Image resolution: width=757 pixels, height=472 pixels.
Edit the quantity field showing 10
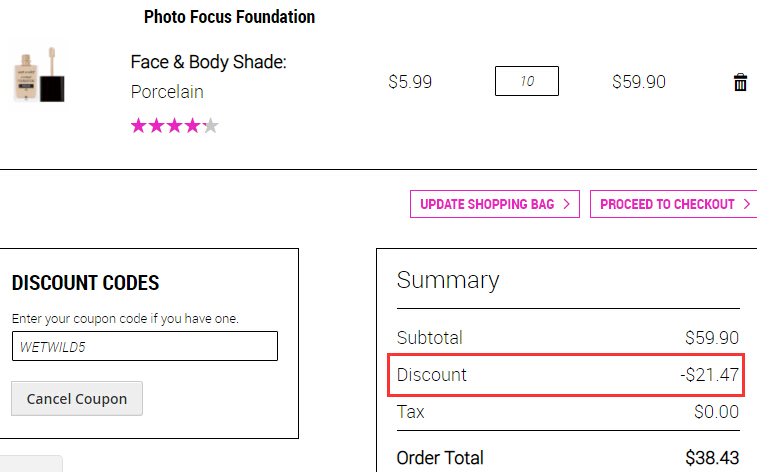[527, 81]
